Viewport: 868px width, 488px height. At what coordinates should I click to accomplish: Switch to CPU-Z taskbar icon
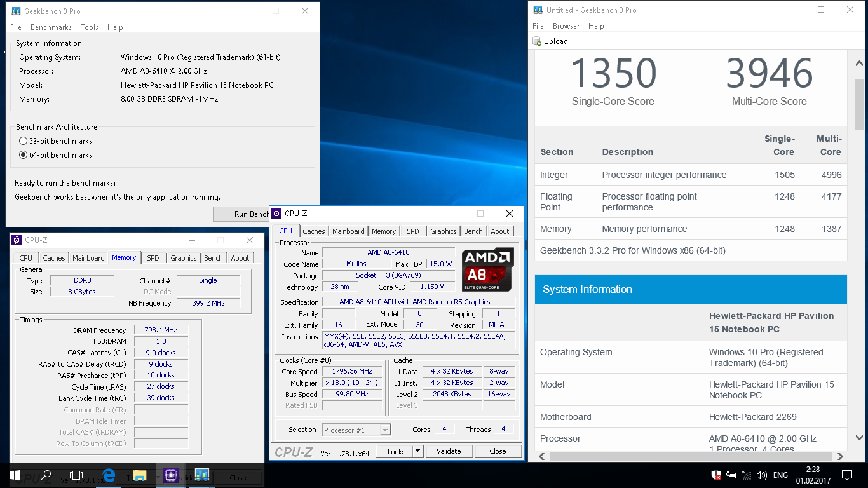[170, 475]
